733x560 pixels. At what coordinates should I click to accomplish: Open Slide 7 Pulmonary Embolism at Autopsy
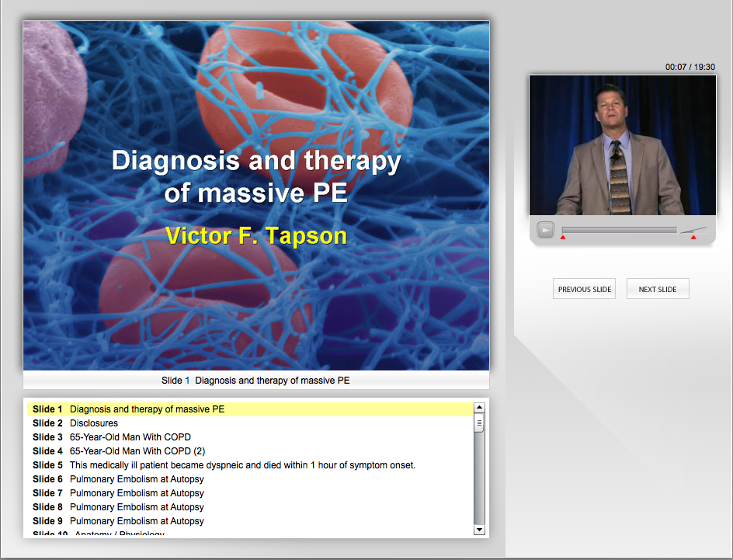click(137, 493)
